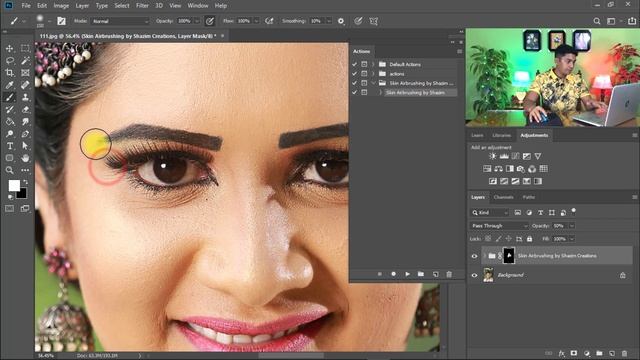Viewport: 640px width, 360px height.
Task: Hide the Skin Airbrushing group layer
Action: click(474, 256)
